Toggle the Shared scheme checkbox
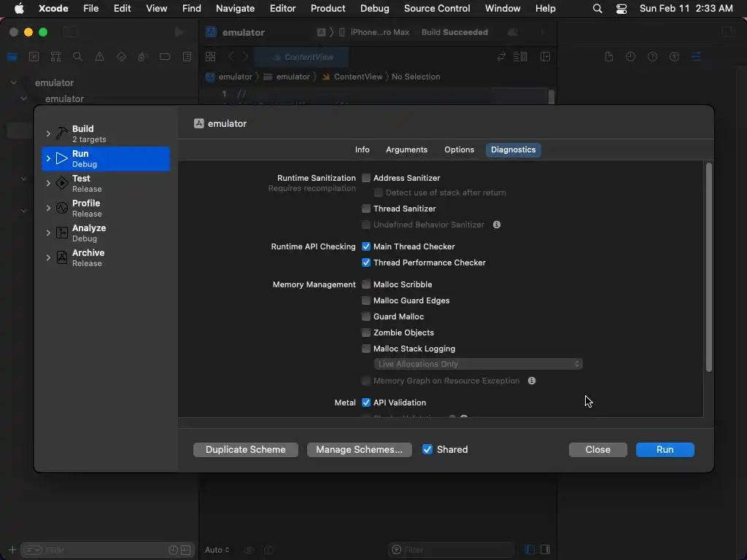The width and height of the screenshot is (747, 560). 427,449
